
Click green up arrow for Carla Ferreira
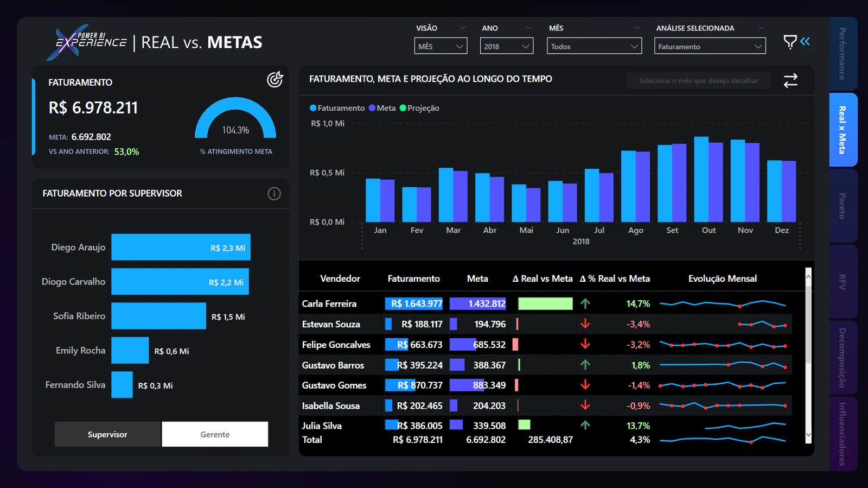tap(585, 304)
